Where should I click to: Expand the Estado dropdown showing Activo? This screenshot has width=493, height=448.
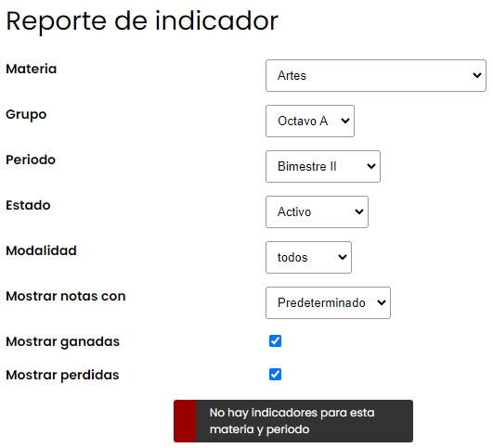[317, 211]
